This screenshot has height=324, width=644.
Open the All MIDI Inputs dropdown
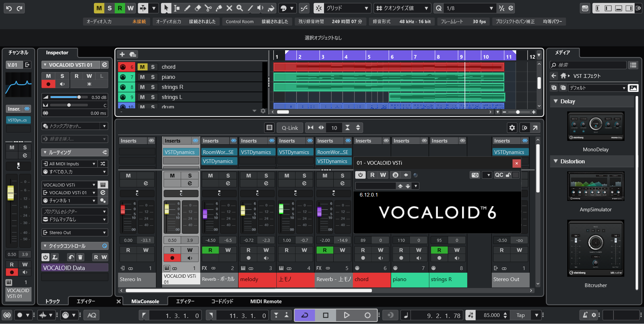point(69,164)
